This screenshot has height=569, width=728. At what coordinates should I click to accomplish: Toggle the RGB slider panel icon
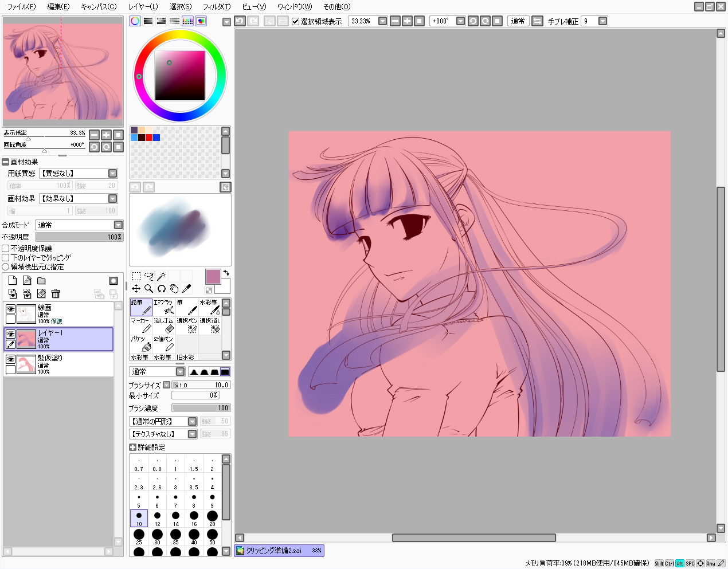(148, 21)
